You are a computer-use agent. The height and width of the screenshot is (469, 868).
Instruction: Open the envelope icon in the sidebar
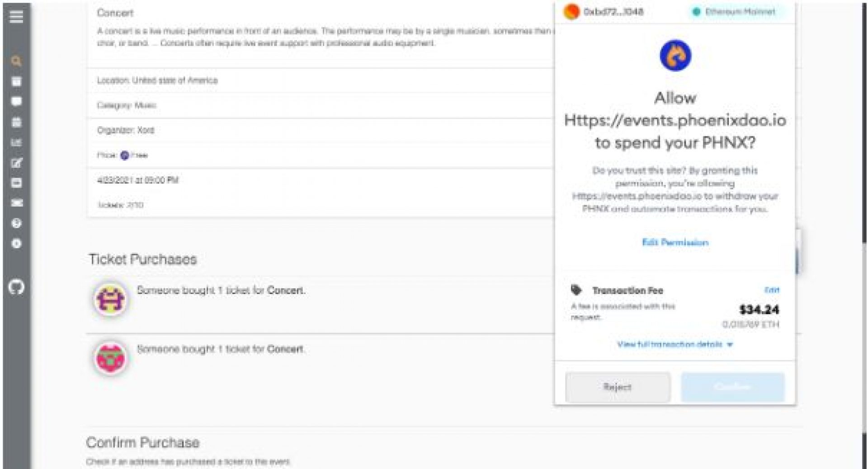tap(16, 203)
